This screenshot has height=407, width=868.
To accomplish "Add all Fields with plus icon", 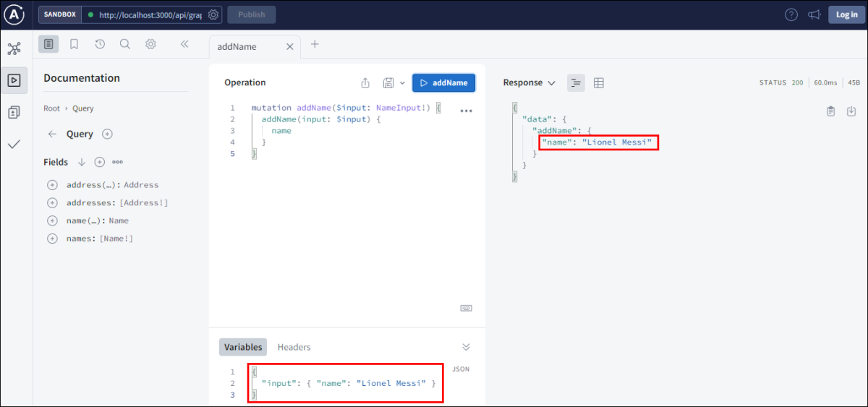I will 100,162.
